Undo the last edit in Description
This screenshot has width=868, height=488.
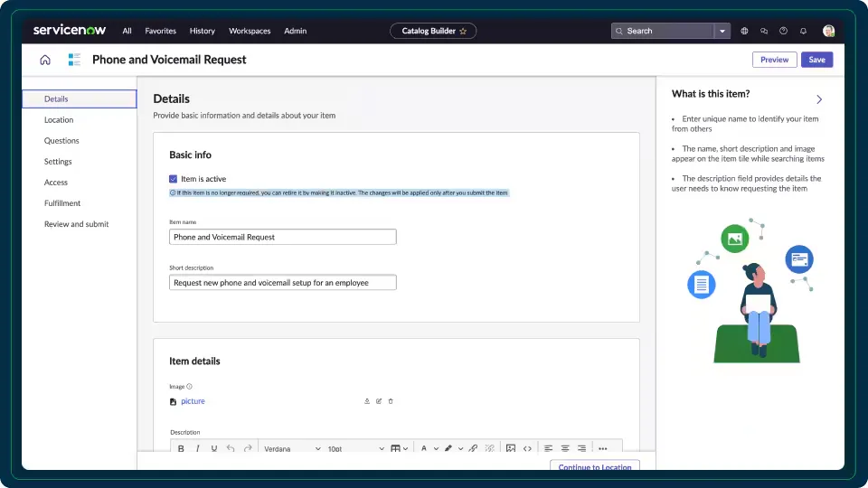(231, 448)
